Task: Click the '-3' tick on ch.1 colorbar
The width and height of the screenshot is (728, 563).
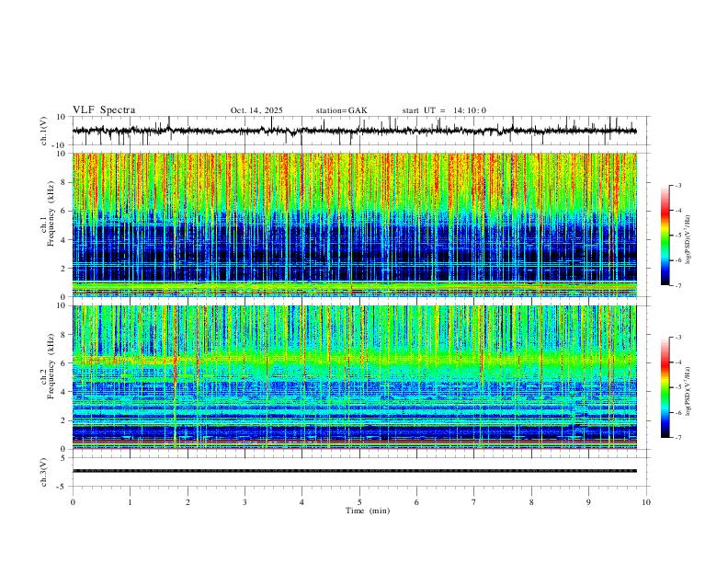Action: point(677,185)
